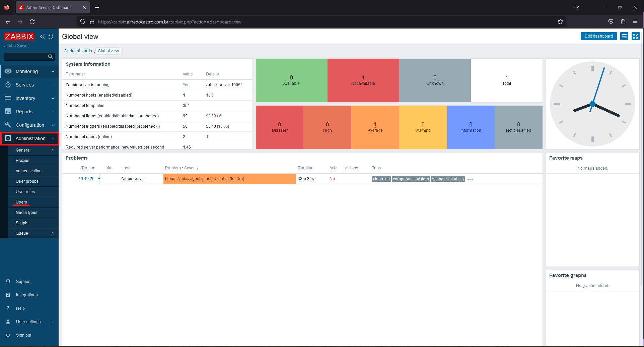Click the Pocket save icon
The height and width of the screenshot is (347, 644).
[x=611, y=22]
